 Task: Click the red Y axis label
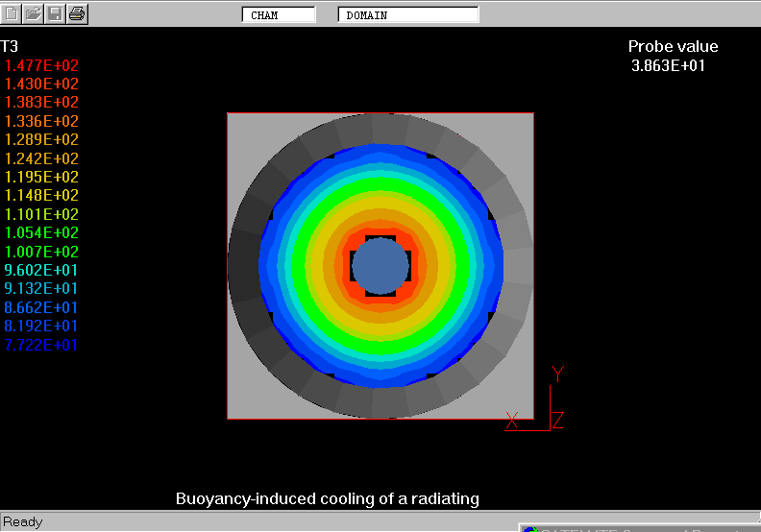click(x=557, y=375)
